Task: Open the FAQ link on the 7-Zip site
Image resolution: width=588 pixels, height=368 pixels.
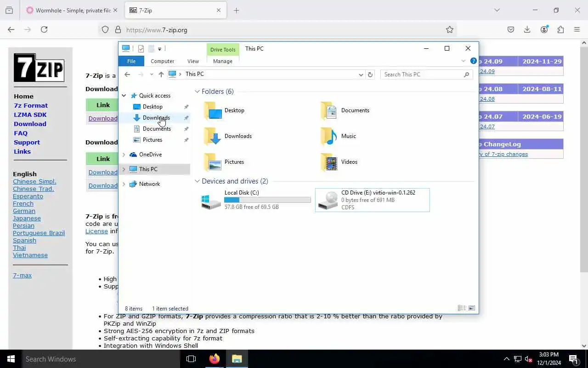Action: pos(21,133)
